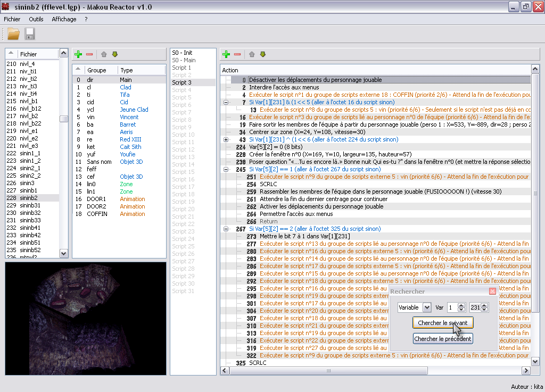Increase the 231 address stepper

pos(484,305)
